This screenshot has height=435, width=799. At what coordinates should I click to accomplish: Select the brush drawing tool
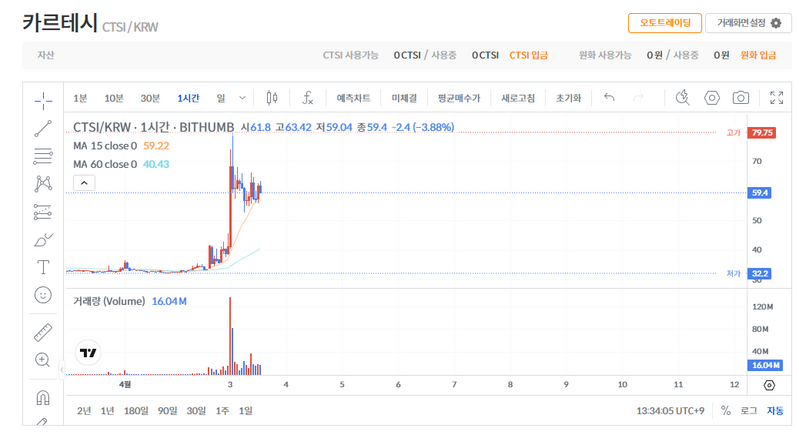point(43,239)
